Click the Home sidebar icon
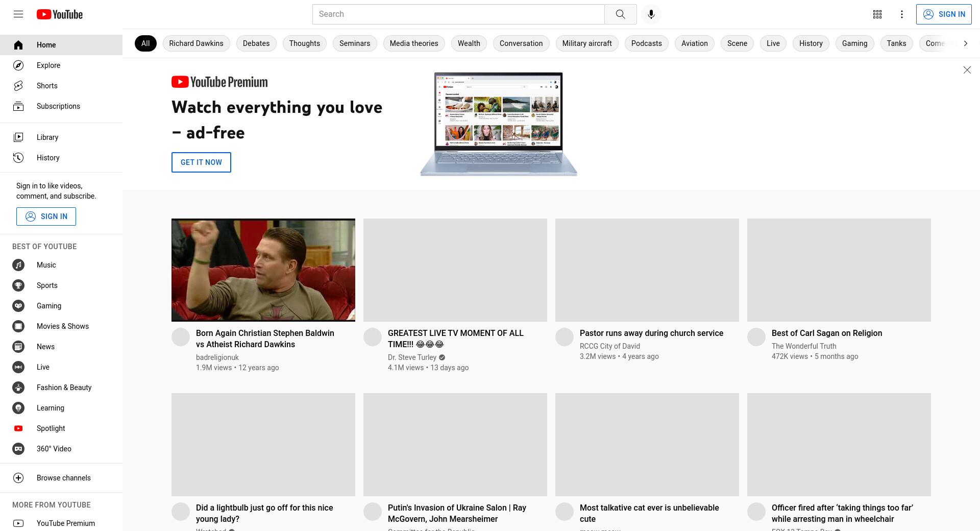The height and width of the screenshot is (531, 980). [x=18, y=45]
